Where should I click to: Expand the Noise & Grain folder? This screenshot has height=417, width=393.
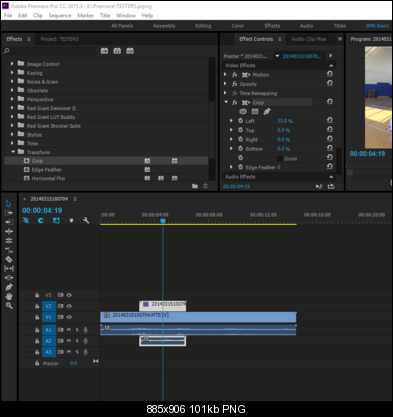pos(12,81)
